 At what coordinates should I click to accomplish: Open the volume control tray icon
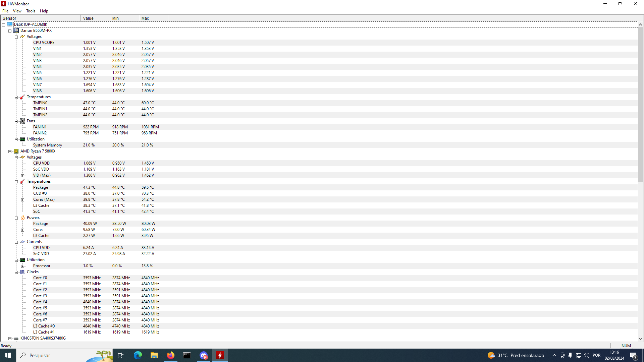point(586,355)
